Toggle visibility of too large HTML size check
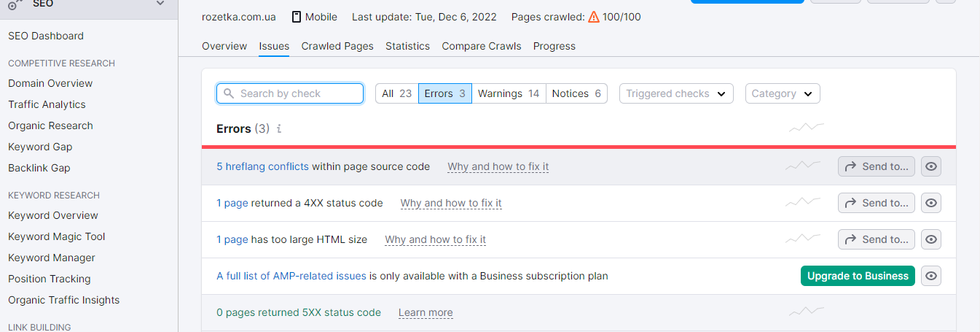Image resolution: width=980 pixels, height=332 pixels. click(931, 239)
